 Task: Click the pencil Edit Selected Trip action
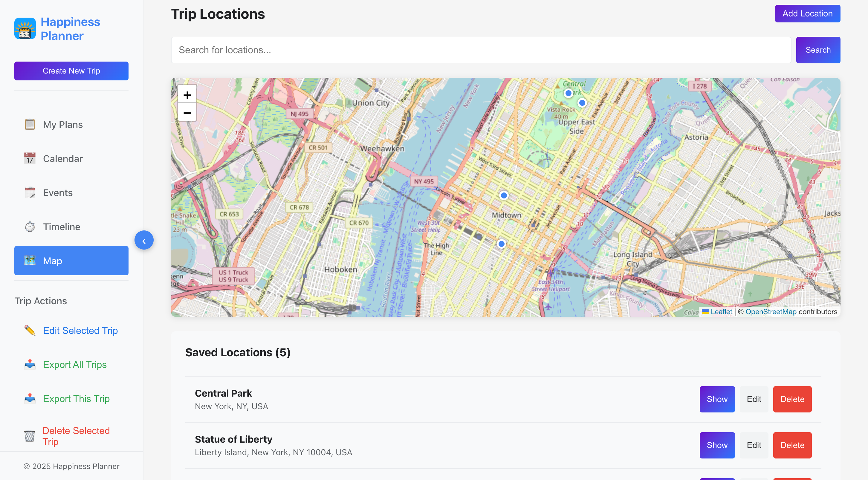point(80,331)
